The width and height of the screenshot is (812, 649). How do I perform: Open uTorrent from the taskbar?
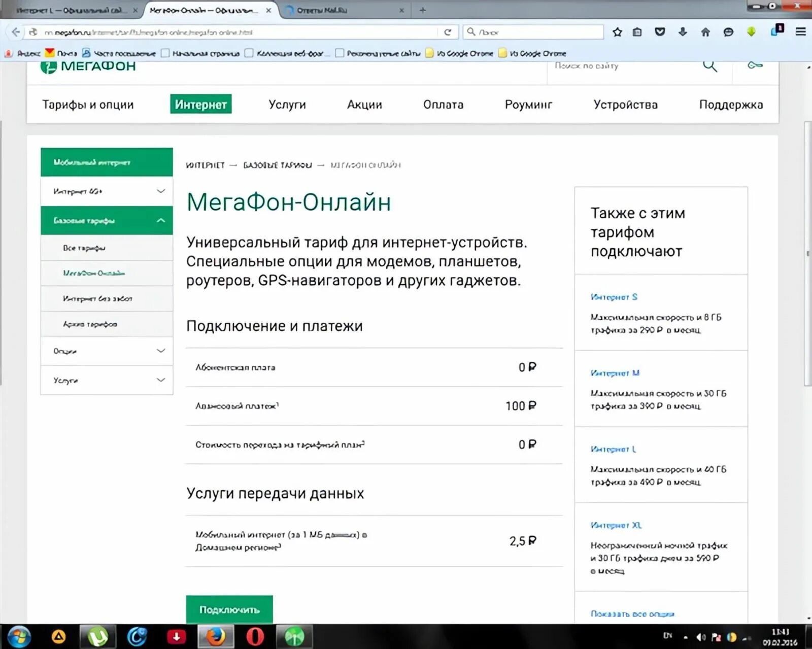click(97, 636)
